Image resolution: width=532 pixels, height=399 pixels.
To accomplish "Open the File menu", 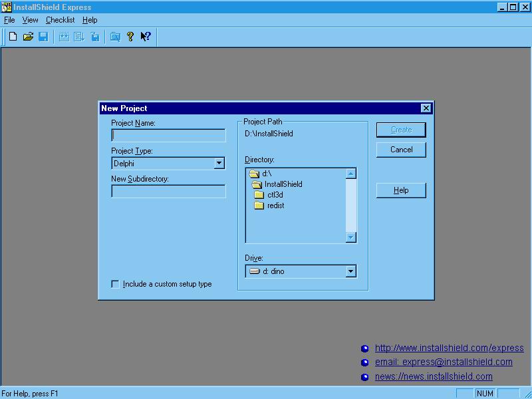I will point(9,20).
